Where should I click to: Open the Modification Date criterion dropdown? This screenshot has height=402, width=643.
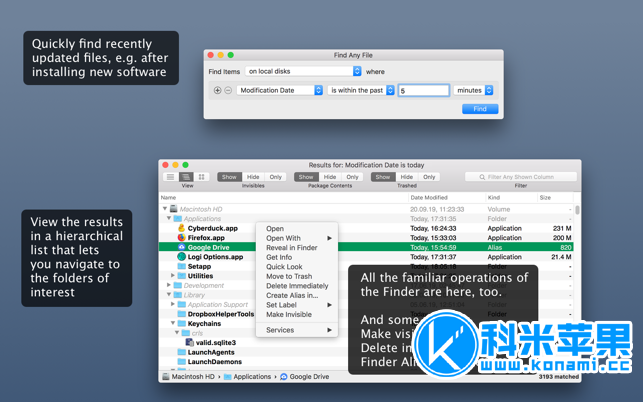tap(280, 90)
